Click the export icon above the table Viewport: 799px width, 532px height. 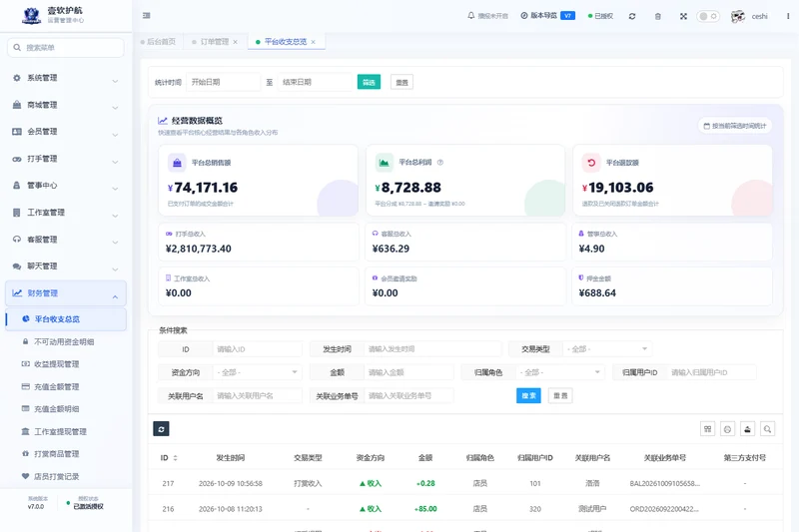tap(747, 429)
